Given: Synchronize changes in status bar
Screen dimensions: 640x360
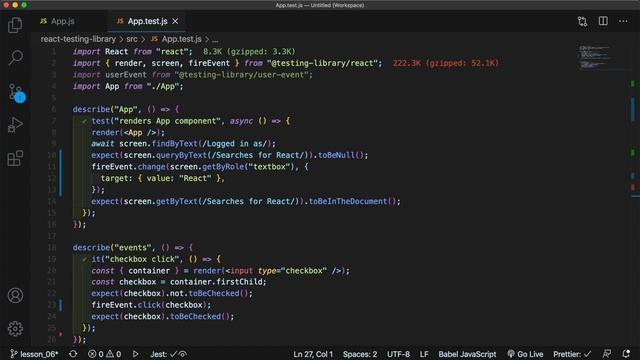Looking at the screenshot, I should pyautogui.click(x=73, y=354).
